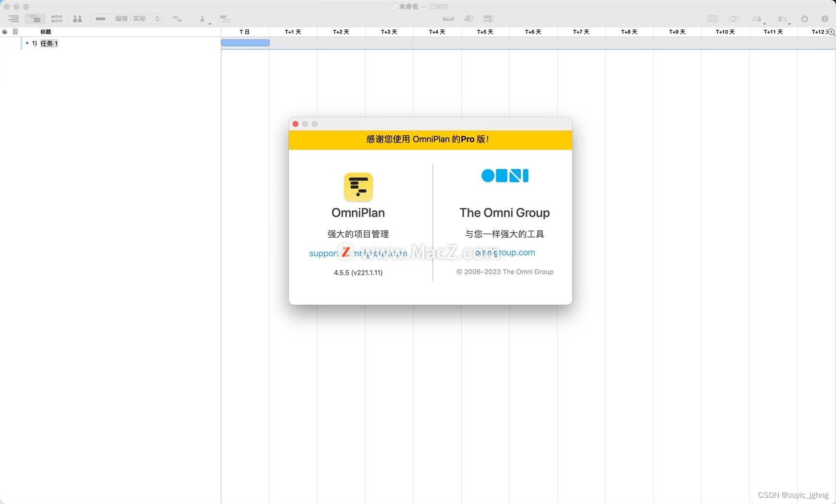Click the catch up / reschedule toolbar icon
Image resolution: width=836 pixels, height=504 pixels.
coord(489,19)
